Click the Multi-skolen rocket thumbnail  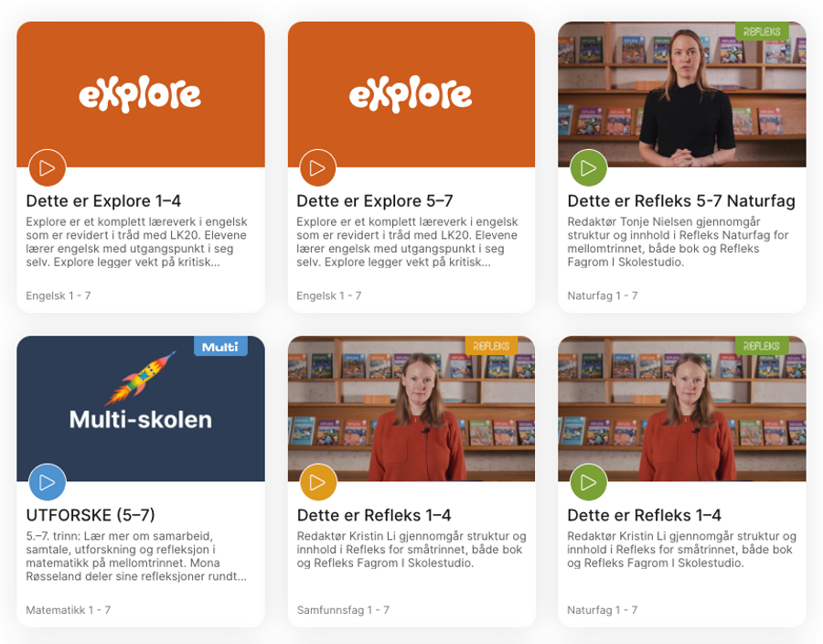point(141,408)
